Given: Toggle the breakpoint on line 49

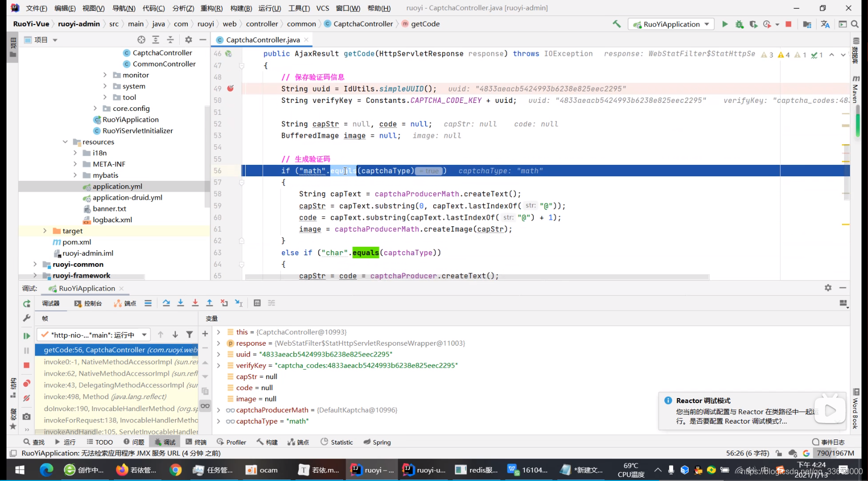Looking at the screenshot, I should 230,88.
